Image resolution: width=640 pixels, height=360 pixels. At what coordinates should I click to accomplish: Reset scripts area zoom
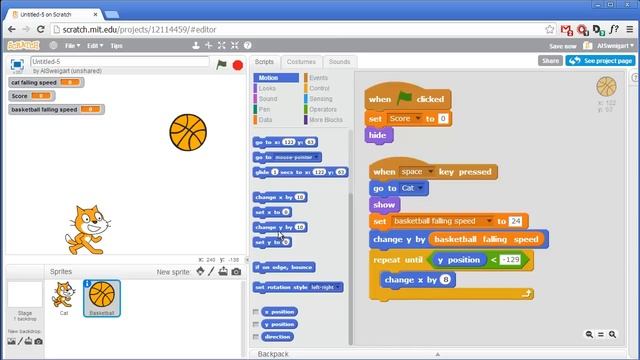coord(601,334)
